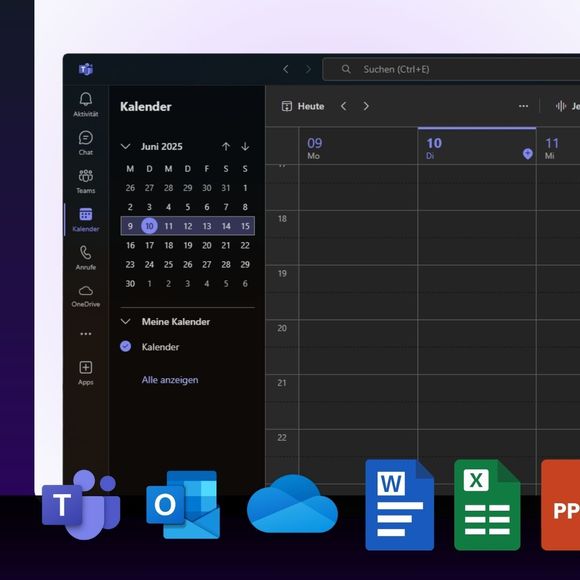Go back using title bar back arrow
The height and width of the screenshot is (580, 580).
pyautogui.click(x=286, y=69)
